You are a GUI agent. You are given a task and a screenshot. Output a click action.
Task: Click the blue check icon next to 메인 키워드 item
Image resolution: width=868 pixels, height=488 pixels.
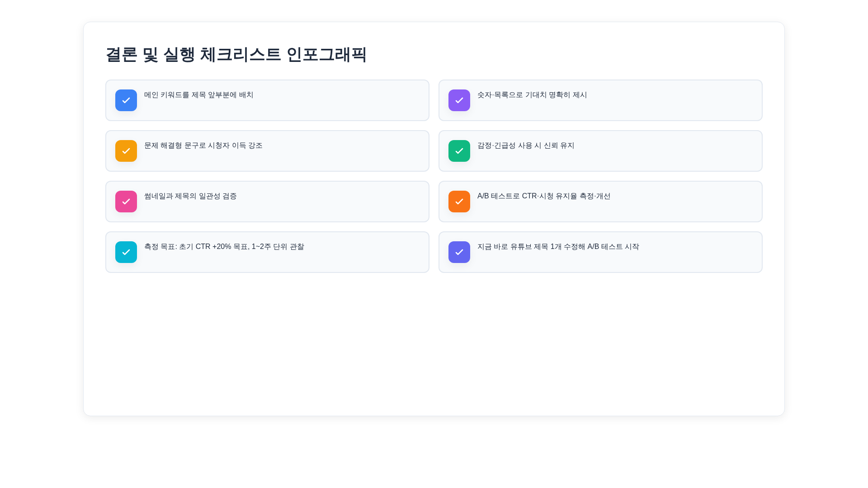point(126,100)
